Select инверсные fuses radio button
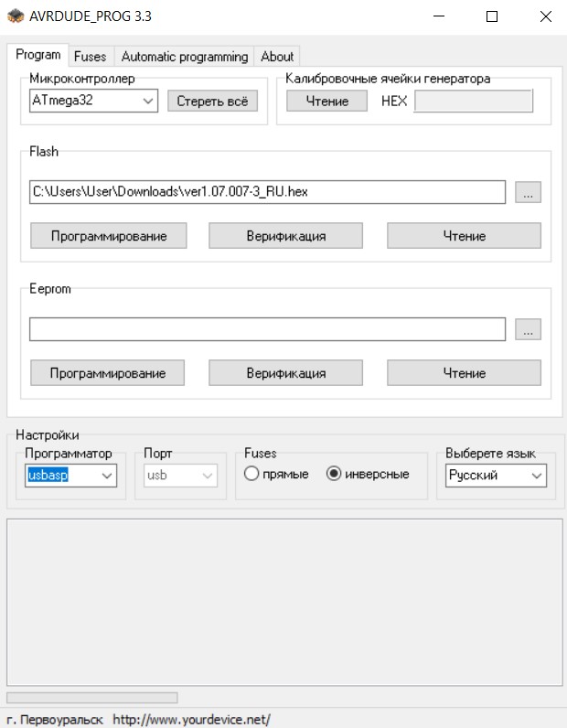 click(334, 474)
